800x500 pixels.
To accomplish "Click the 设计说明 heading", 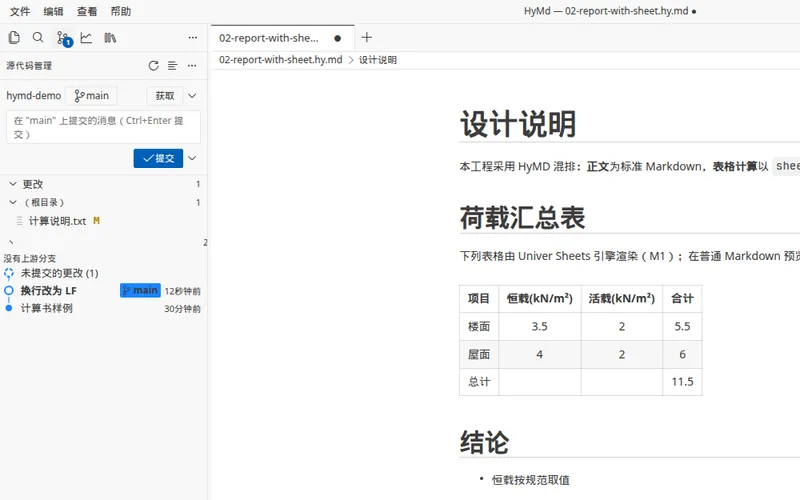I will point(518,124).
